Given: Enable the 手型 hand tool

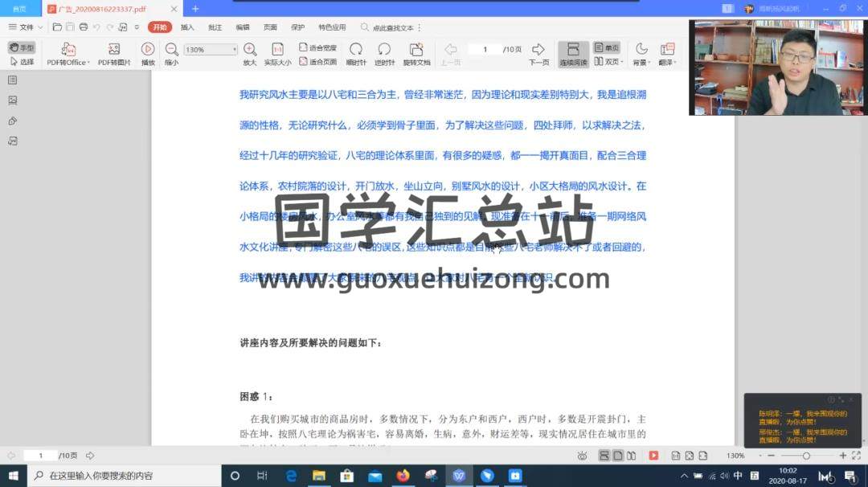Looking at the screenshot, I should pyautogui.click(x=22, y=47).
